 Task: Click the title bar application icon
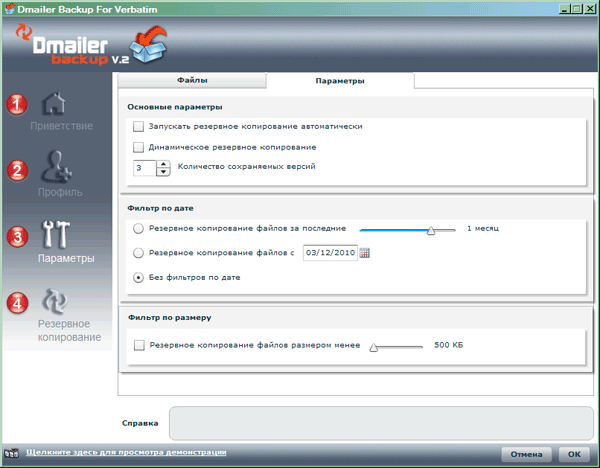pyautogui.click(x=9, y=9)
